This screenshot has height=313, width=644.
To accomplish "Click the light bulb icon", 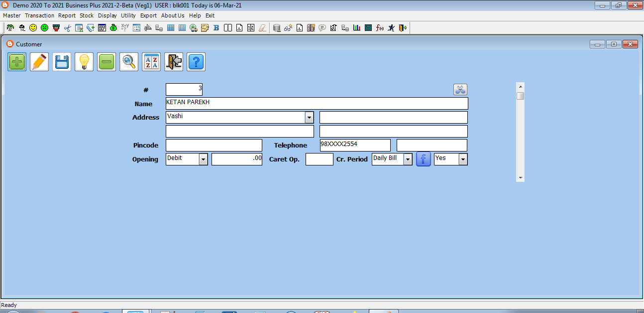I will click(84, 62).
